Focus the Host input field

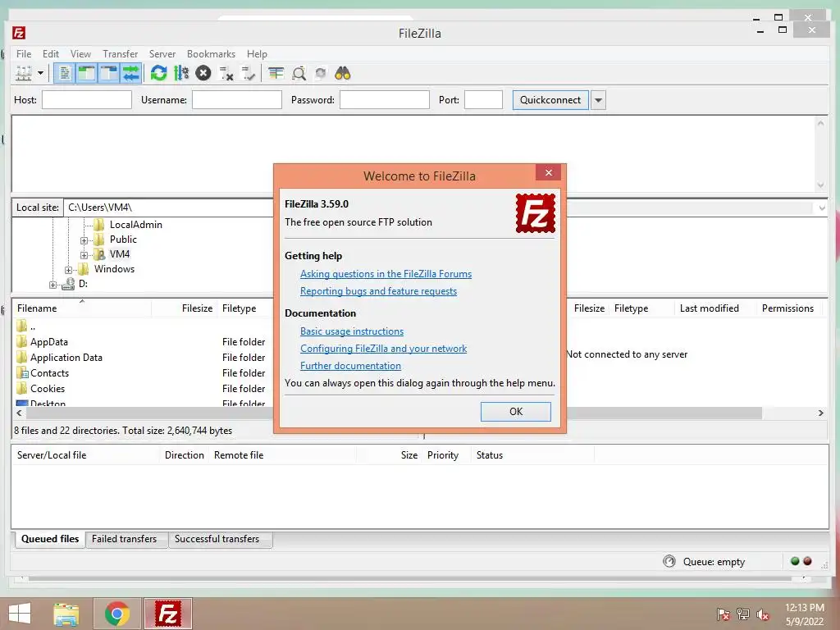[87, 99]
